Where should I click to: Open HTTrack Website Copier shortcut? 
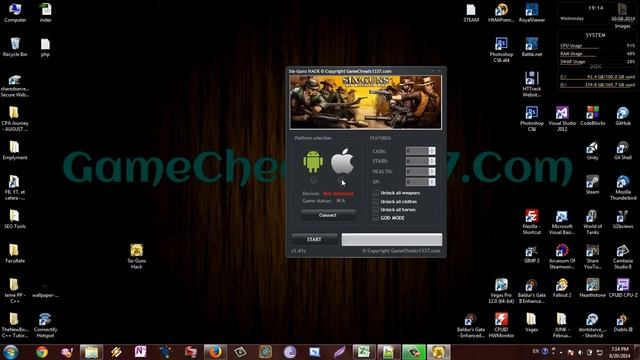(x=532, y=84)
